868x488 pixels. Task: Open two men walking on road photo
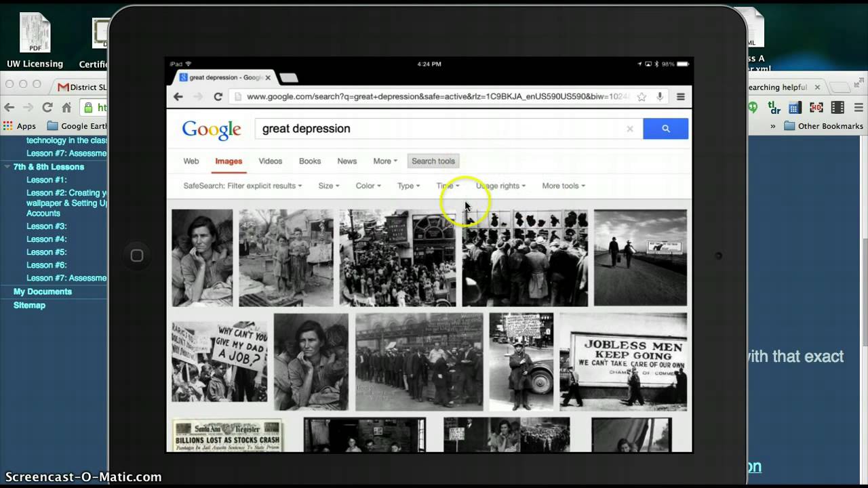[x=640, y=258]
